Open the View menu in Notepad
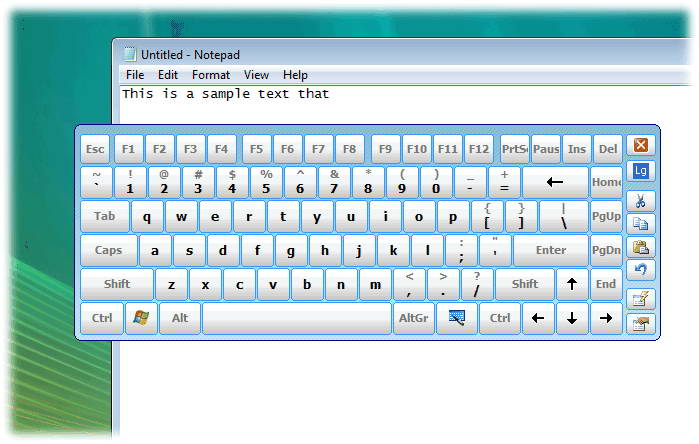The image size is (699, 444). (x=256, y=75)
